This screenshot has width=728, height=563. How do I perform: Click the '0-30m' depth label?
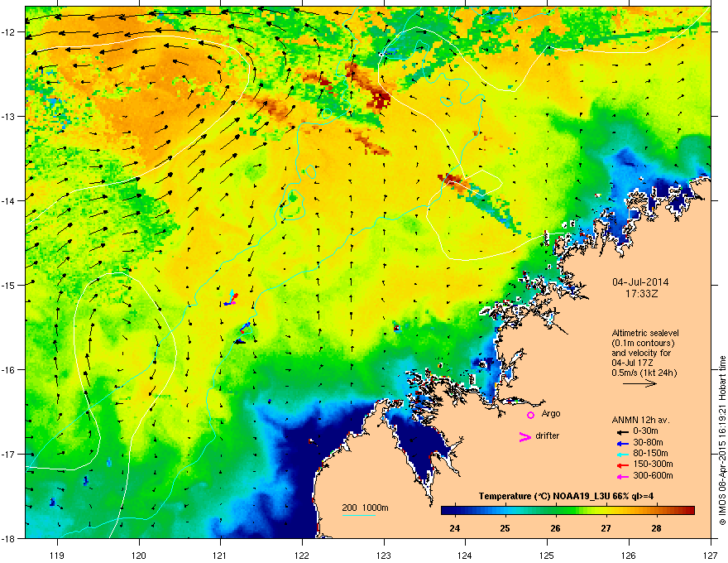tap(645, 431)
